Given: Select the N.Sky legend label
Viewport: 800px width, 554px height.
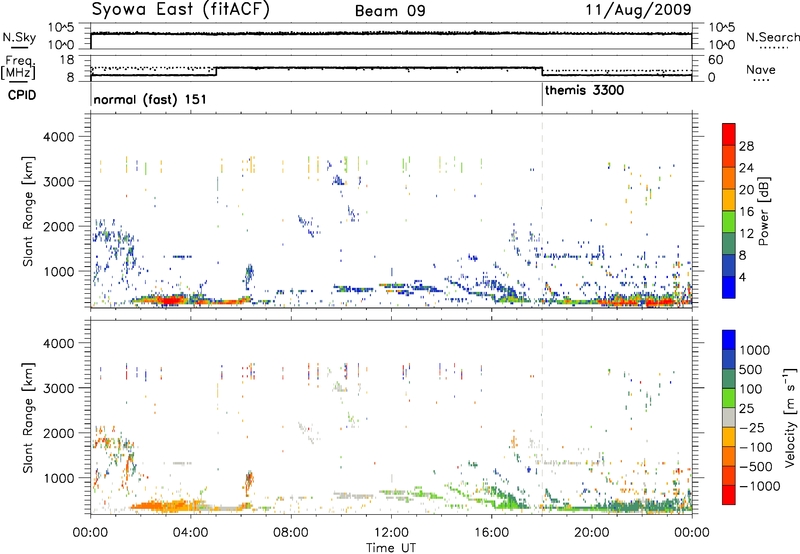Looking at the screenshot, I should click(x=19, y=37).
